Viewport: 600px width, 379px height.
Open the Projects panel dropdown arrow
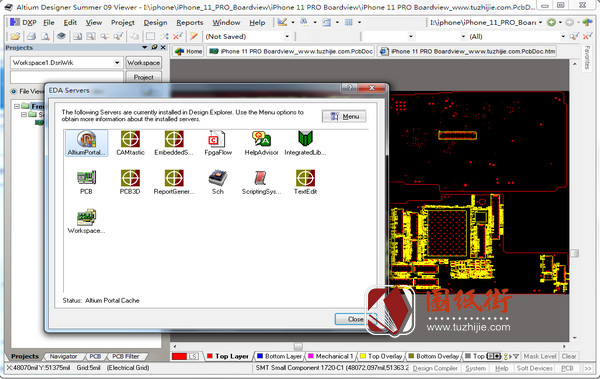(145, 47)
